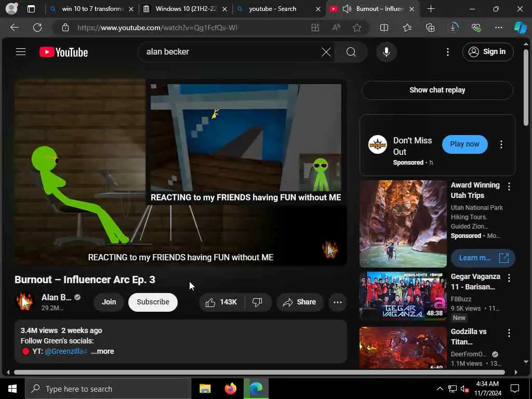Open Firefox from the taskbar
532x399 pixels.
click(230, 389)
